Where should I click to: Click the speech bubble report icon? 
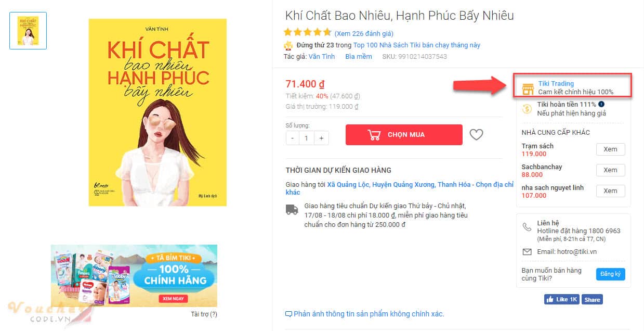(288, 314)
